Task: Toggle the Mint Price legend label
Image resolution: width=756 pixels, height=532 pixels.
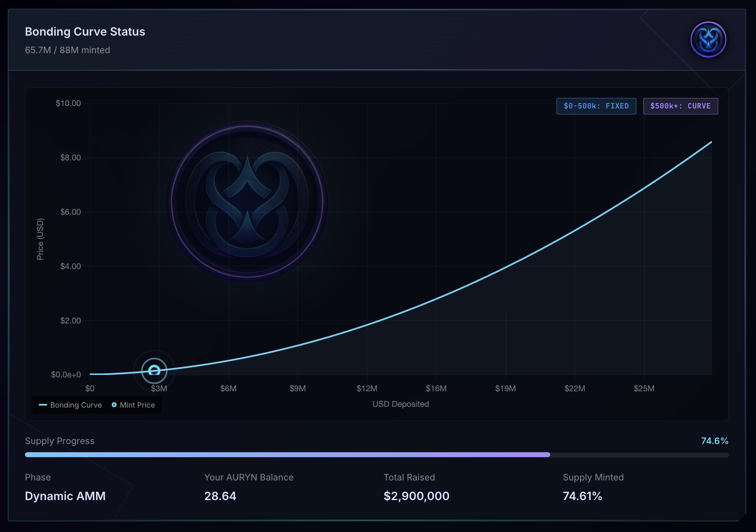Action: click(x=137, y=405)
